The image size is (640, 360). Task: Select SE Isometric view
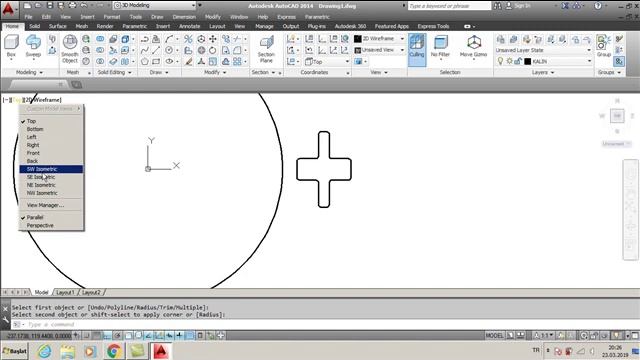(51, 177)
